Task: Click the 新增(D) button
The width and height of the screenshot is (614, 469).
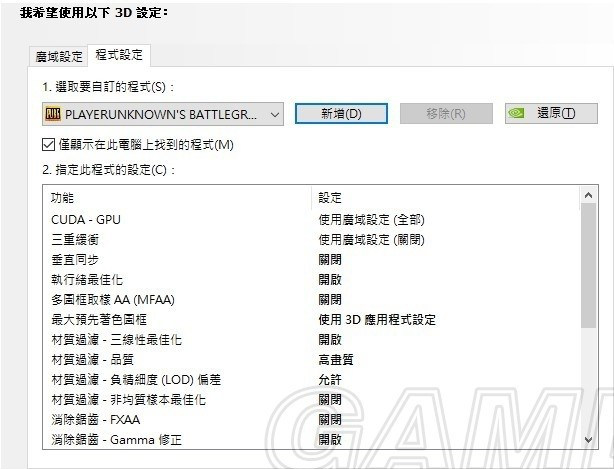Action: [341, 114]
